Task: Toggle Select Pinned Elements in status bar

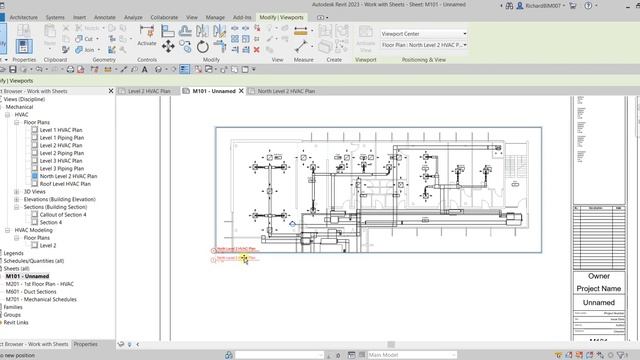Action: 579,355
